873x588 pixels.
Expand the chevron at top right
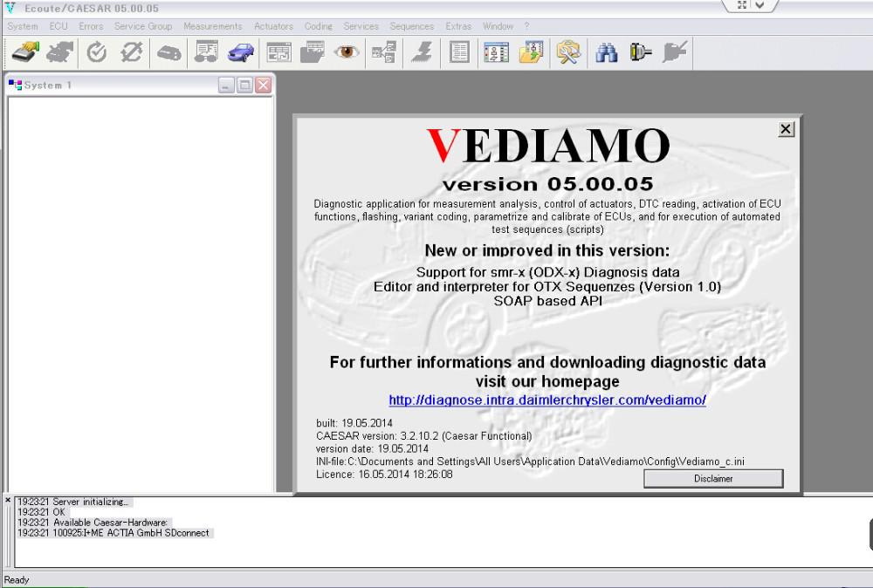(760, 5)
